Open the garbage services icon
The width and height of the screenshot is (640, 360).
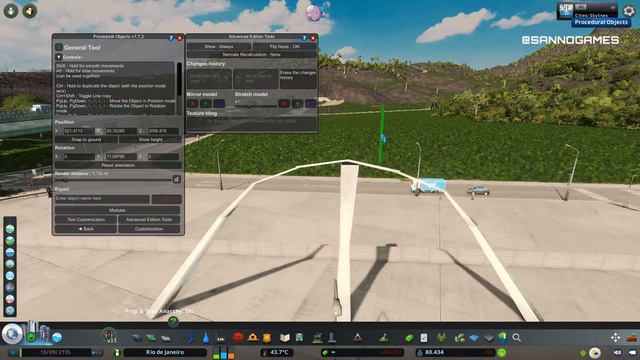tap(220, 338)
